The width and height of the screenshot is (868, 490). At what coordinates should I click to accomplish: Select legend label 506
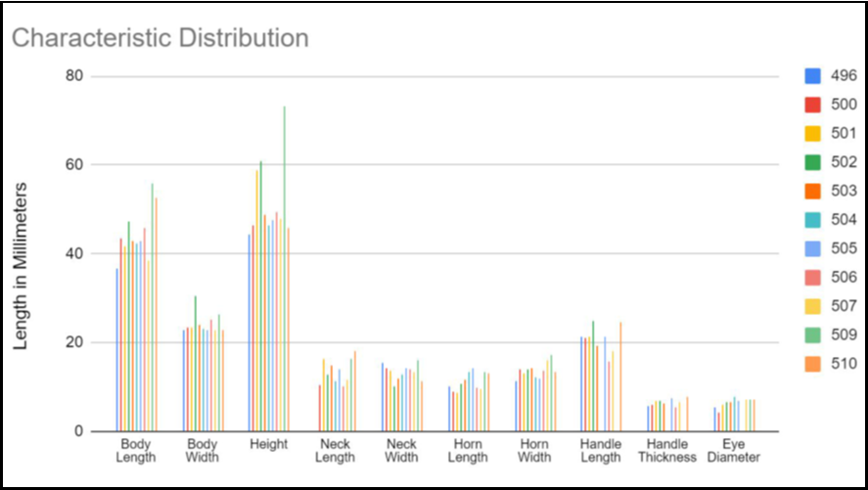[844, 277]
